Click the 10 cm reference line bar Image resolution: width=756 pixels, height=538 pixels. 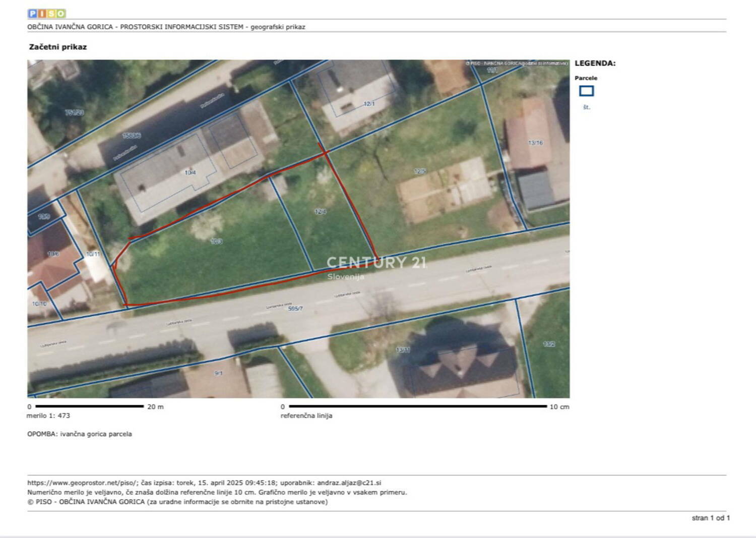[x=418, y=406]
